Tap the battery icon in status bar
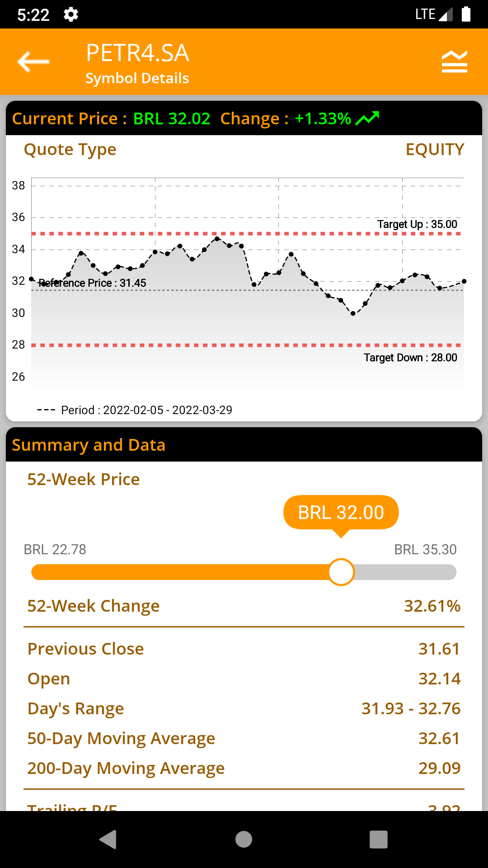Viewport: 488px width, 868px height. (x=466, y=14)
